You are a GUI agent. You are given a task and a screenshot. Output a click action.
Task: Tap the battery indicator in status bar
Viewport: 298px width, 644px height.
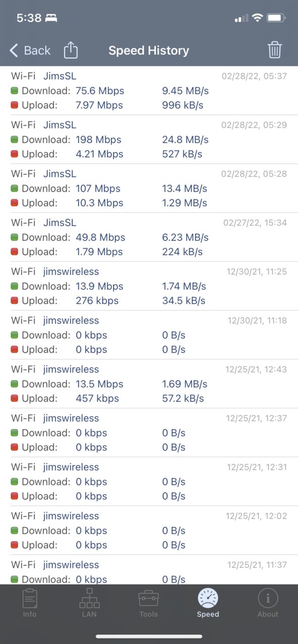(276, 18)
